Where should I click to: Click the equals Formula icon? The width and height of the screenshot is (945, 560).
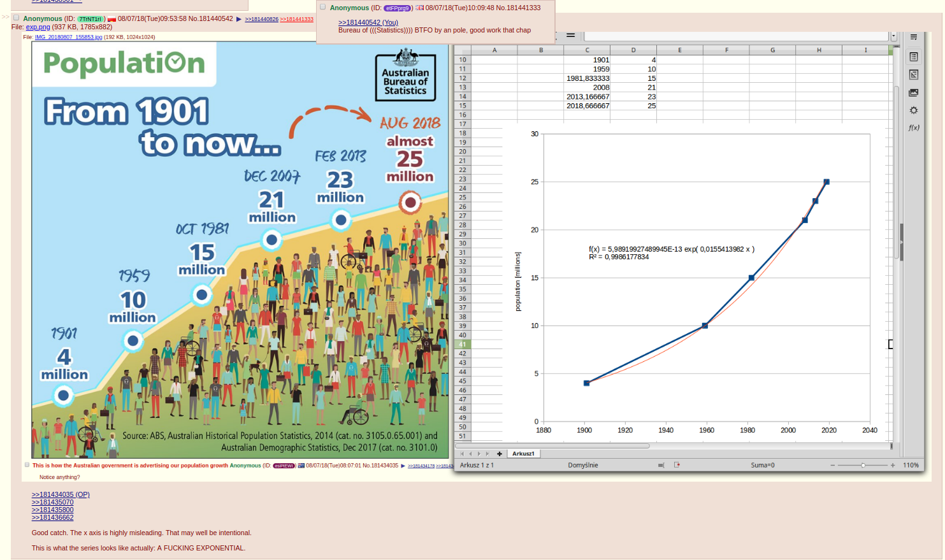(570, 36)
